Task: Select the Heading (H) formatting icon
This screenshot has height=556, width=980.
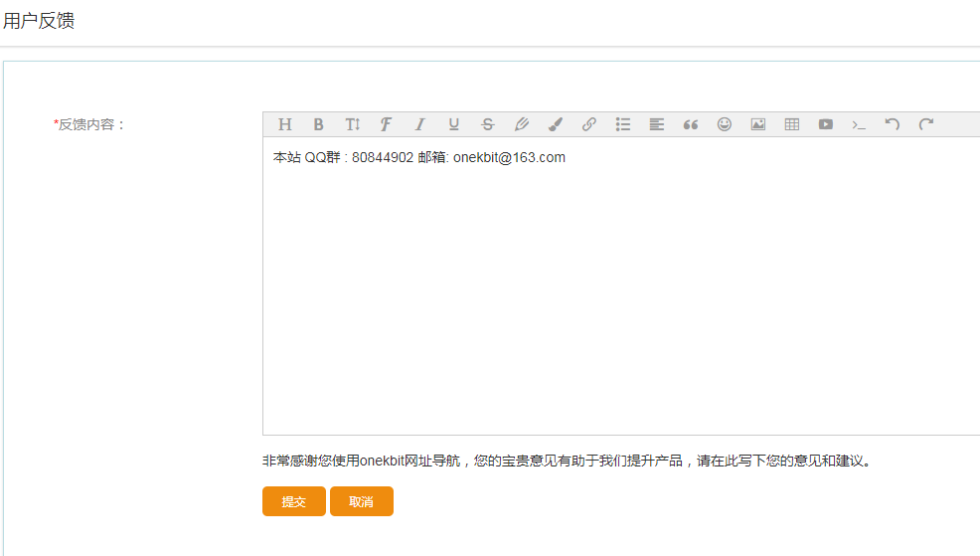Action: (x=285, y=124)
